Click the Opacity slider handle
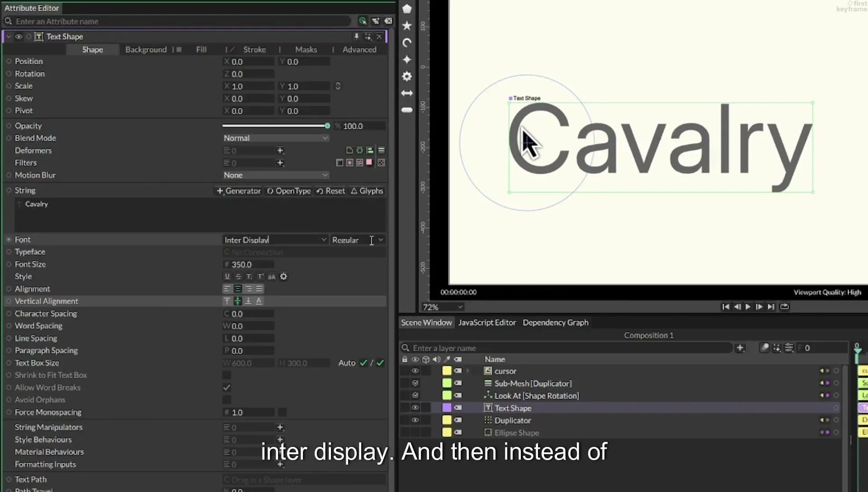This screenshot has height=492, width=868. coord(327,126)
